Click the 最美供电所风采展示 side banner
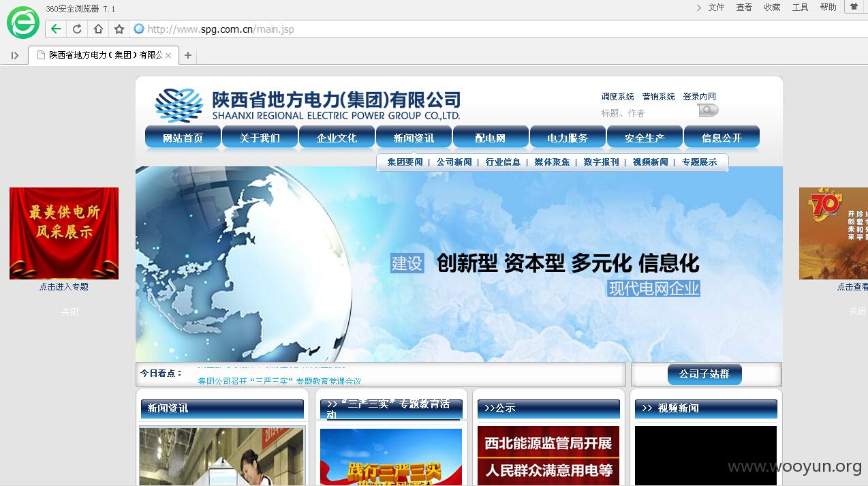The width and height of the screenshot is (868, 486). pyautogui.click(x=64, y=233)
